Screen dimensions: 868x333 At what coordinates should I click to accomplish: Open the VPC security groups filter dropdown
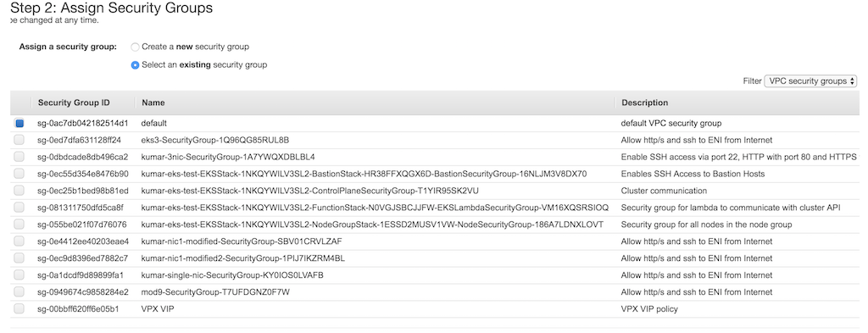[810, 80]
